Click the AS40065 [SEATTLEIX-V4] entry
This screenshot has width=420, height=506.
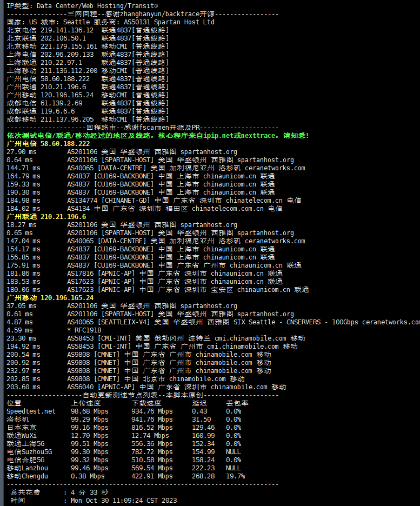tap(244, 322)
